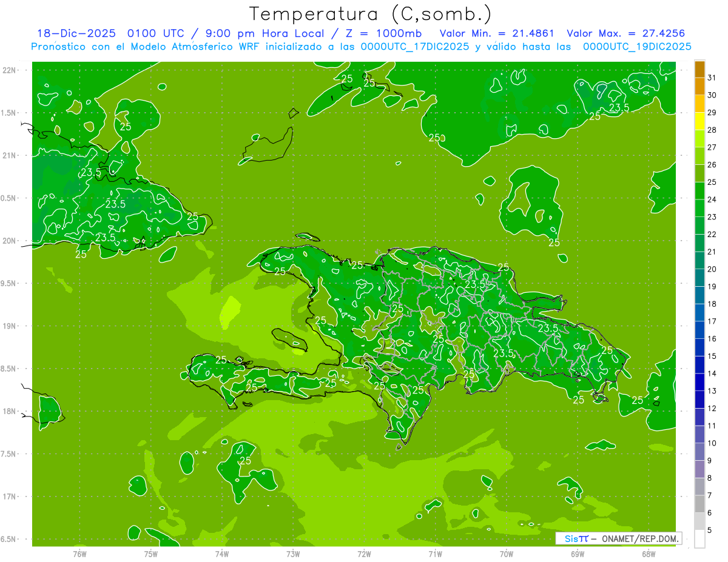Click the "5" label on the color scale
This screenshot has width=728, height=562.
(x=710, y=530)
